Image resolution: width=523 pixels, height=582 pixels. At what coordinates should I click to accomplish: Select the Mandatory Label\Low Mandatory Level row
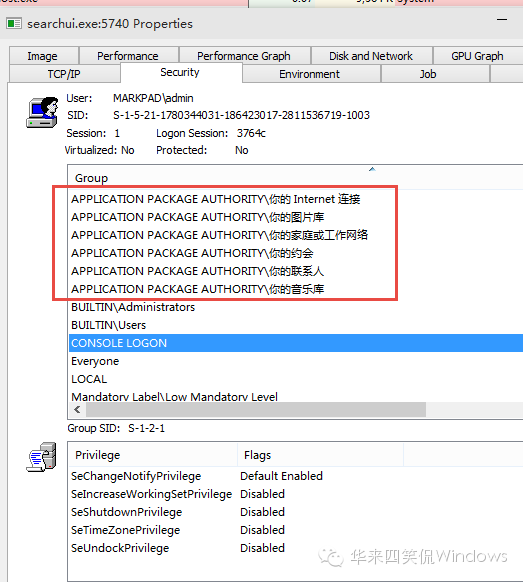click(x=296, y=396)
